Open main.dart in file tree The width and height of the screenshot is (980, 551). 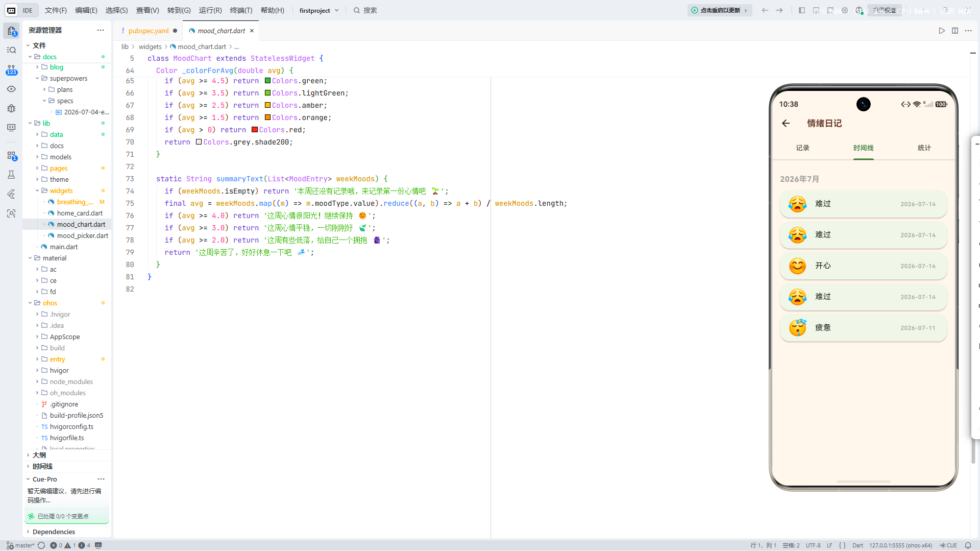[x=64, y=247]
